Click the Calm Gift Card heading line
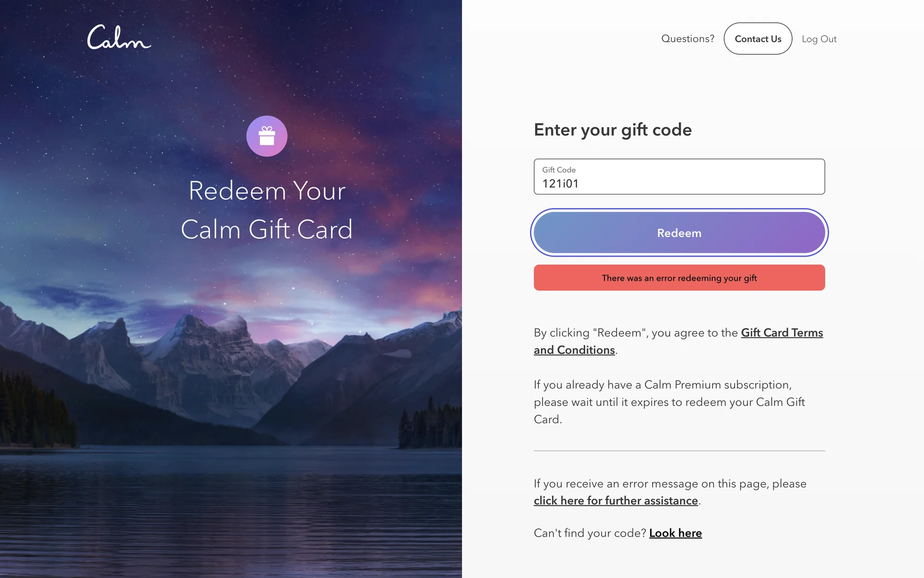The height and width of the screenshot is (578, 924). 267,229
